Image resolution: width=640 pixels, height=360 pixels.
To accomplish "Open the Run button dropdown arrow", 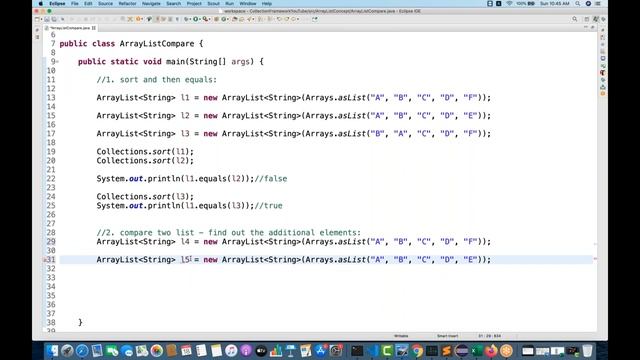I will (x=200, y=19).
